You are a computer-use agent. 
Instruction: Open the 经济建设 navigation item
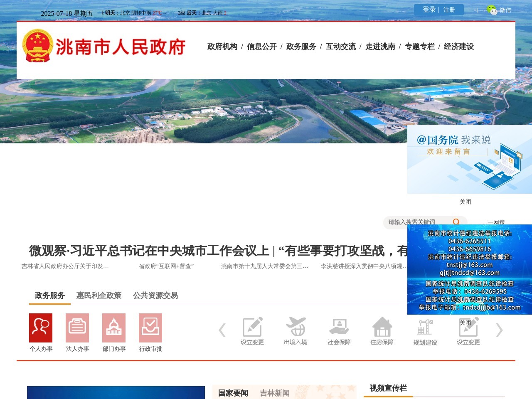[x=459, y=47]
